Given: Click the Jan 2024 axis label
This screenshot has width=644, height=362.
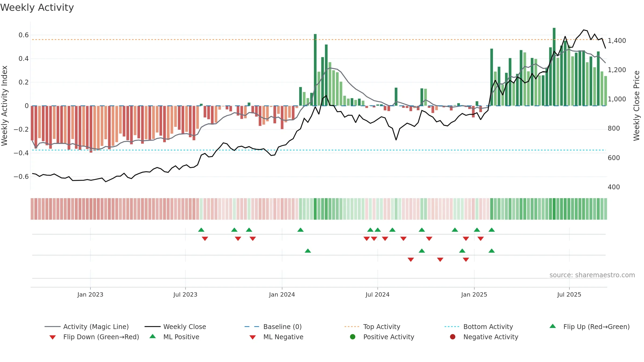Looking at the screenshot, I should click(x=282, y=294).
